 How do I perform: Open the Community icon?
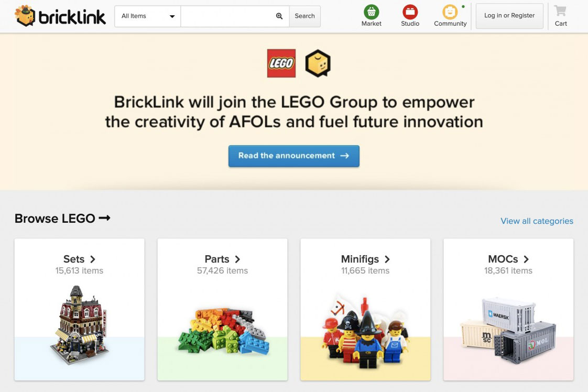tap(450, 12)
